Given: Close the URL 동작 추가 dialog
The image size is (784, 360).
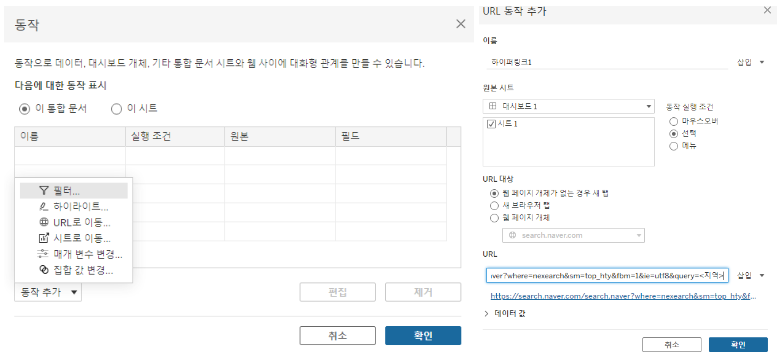Looking at the screenshot, I should pyautogui.click(x=767, y=10).
